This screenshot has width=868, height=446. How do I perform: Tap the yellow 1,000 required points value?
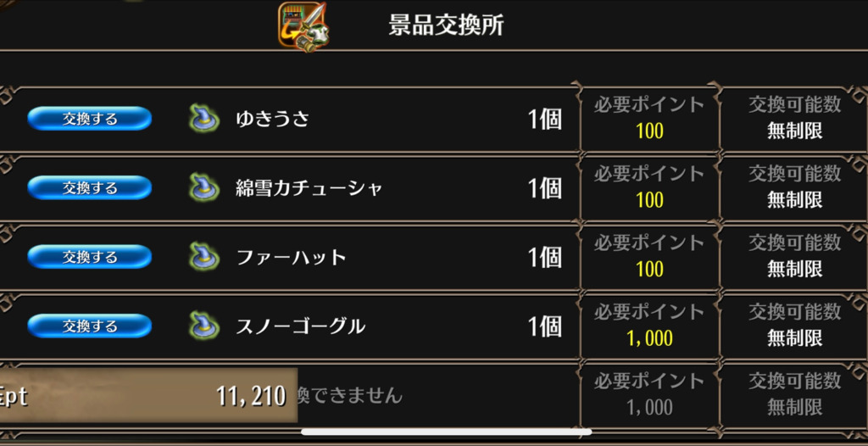(x=650, y=338)
